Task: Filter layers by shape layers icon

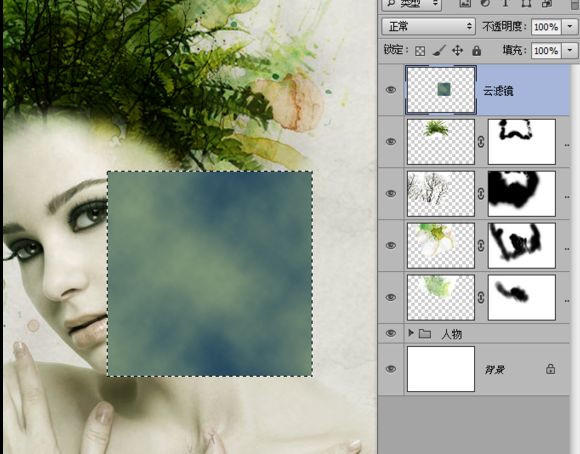Action: pos(526,3)
